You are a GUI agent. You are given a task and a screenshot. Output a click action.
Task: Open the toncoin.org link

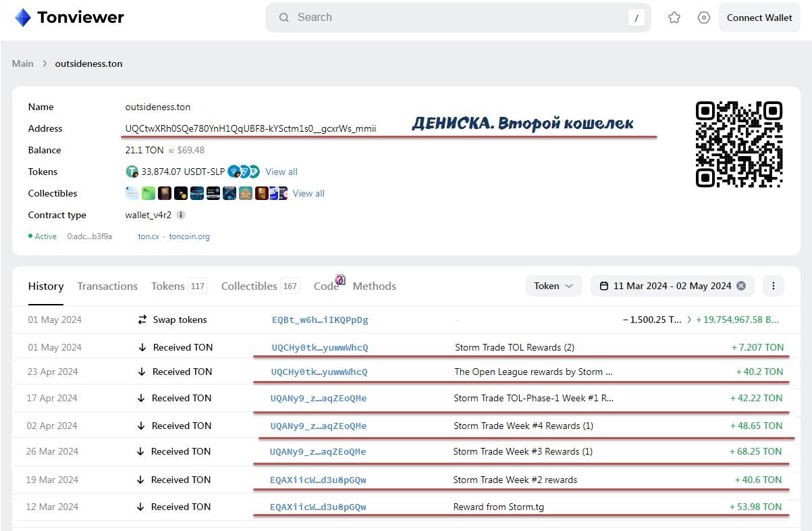coord(190,236)
